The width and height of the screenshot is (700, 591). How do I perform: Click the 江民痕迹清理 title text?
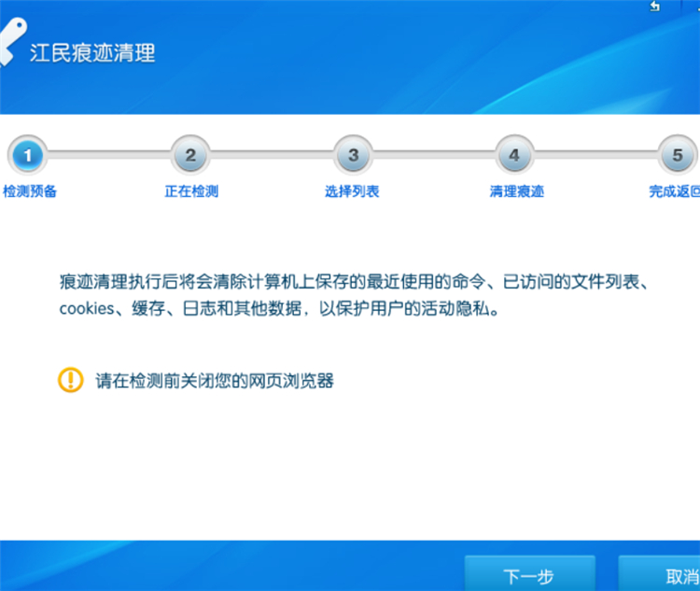tap(93, 52)
